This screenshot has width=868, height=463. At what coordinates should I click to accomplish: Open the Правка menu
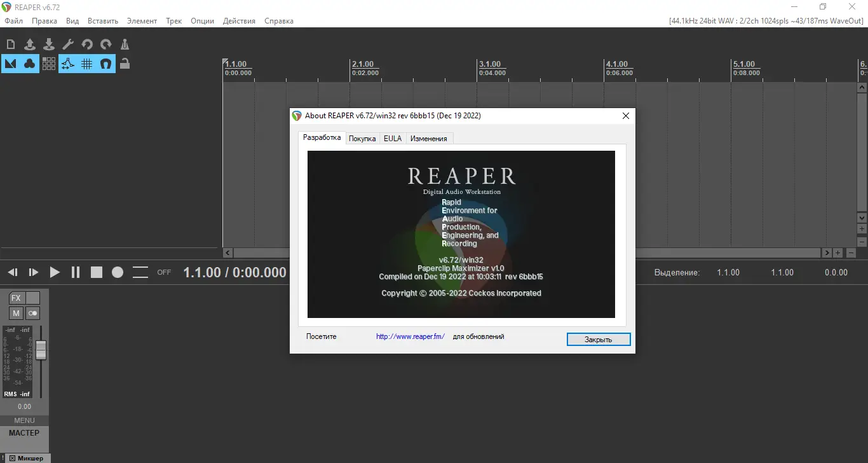click(44, 21)
